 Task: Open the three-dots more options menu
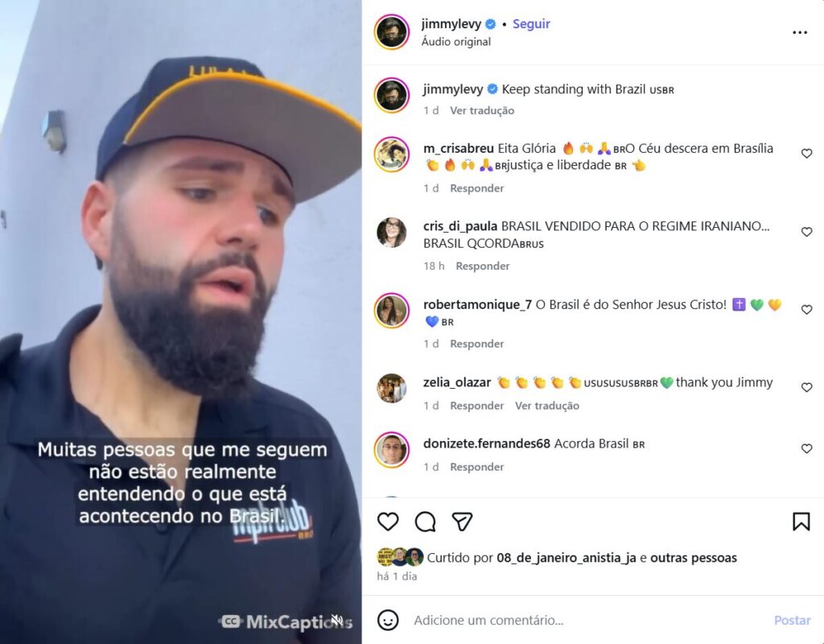800,32
